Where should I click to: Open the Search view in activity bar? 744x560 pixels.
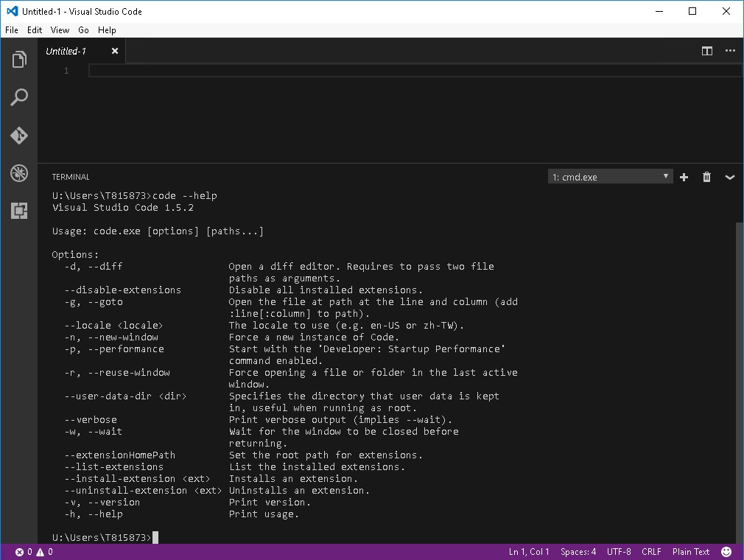pyautogui.click(x=19, y=97)
